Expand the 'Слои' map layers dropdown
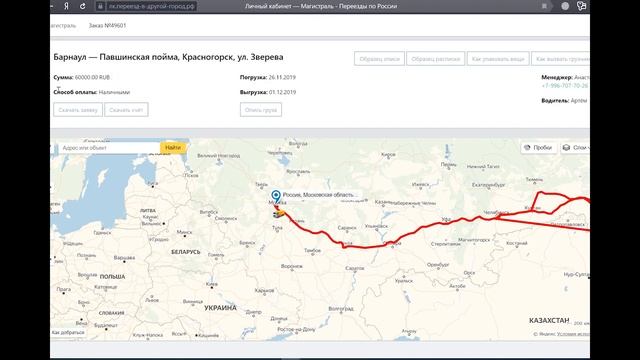 (x=575, y=148)
